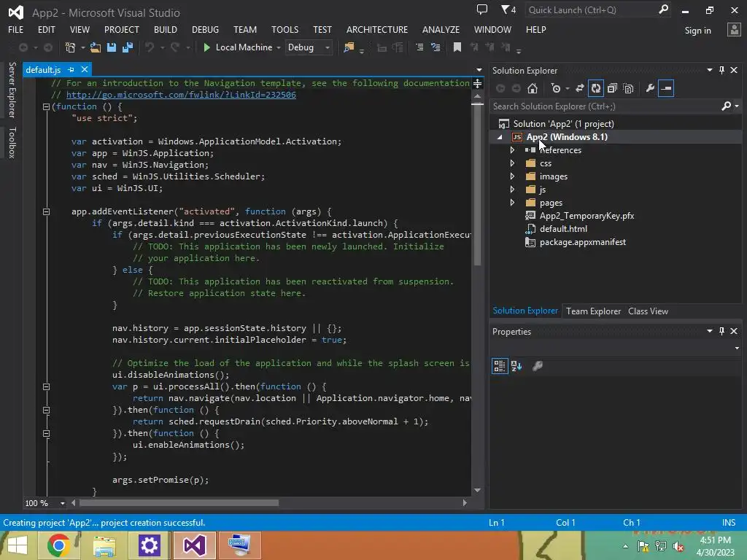Open the TOOLS menu
This screenshot has width=747, height=560.
[285, 29]
